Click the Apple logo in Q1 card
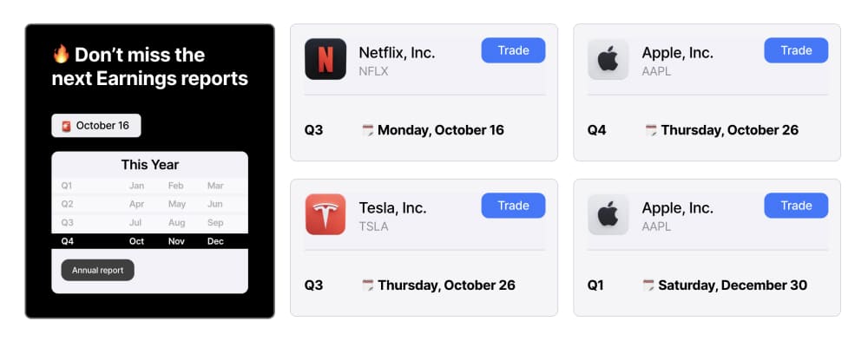Image resolution: width=868 pixels, height=341 pixels. 608,214
